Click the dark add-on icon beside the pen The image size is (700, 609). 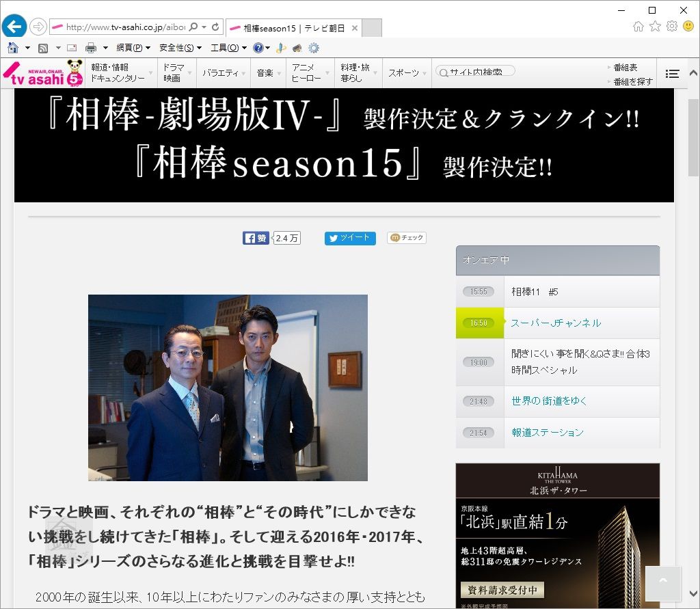(297, 48)
